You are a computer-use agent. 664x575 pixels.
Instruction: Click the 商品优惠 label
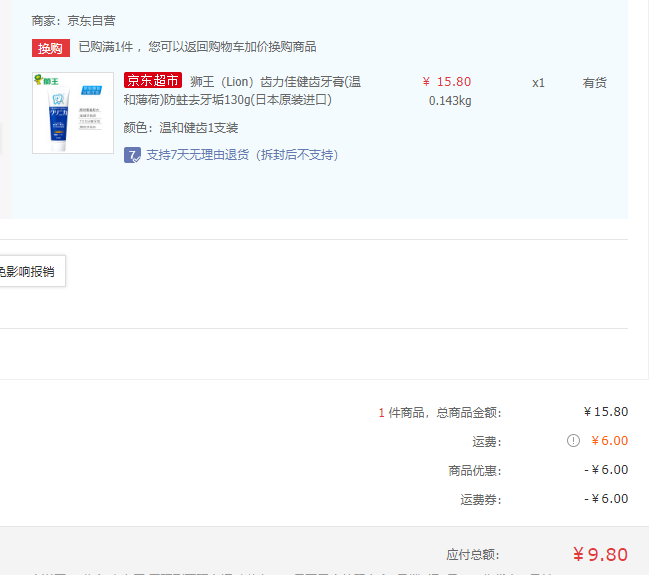click(475, 470)
